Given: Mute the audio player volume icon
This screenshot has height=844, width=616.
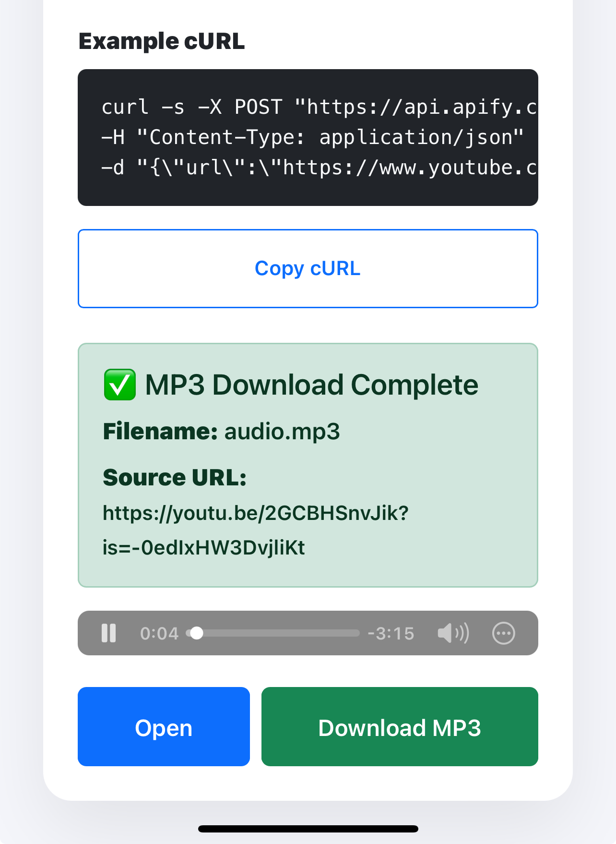Looking at the screenshot, I should (x=453, y=633).
